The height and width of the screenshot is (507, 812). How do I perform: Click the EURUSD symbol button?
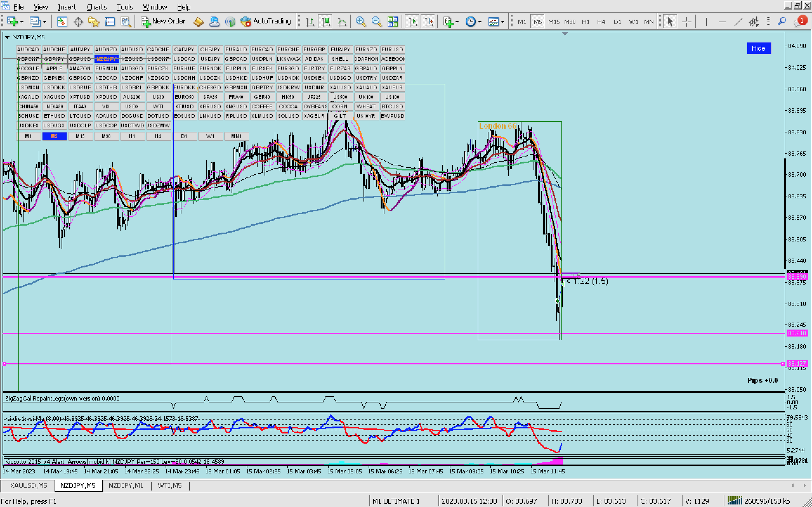392,49
